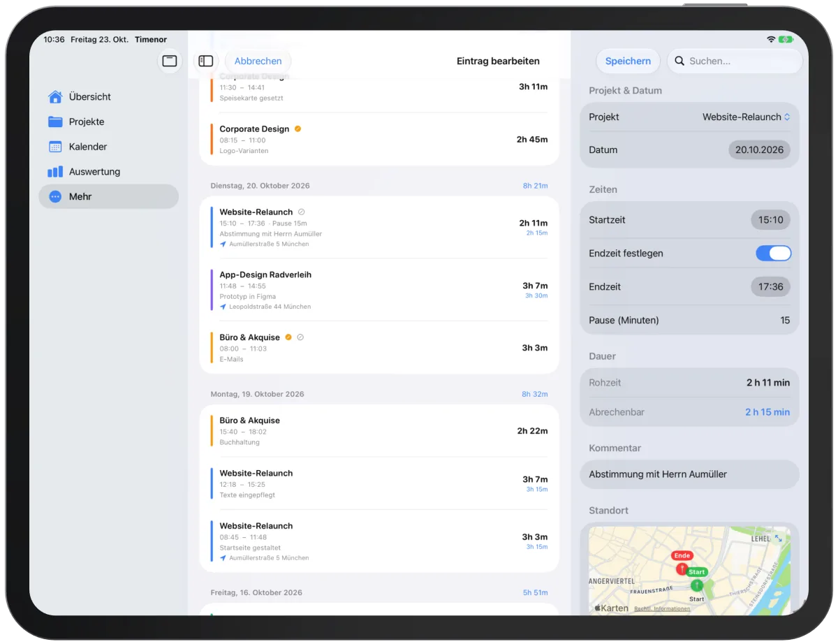Image resolution: width=838 pixels, height=644 pixels.
Task: Open the Datum picker 20.10.2026
Action: pos(759,150)
